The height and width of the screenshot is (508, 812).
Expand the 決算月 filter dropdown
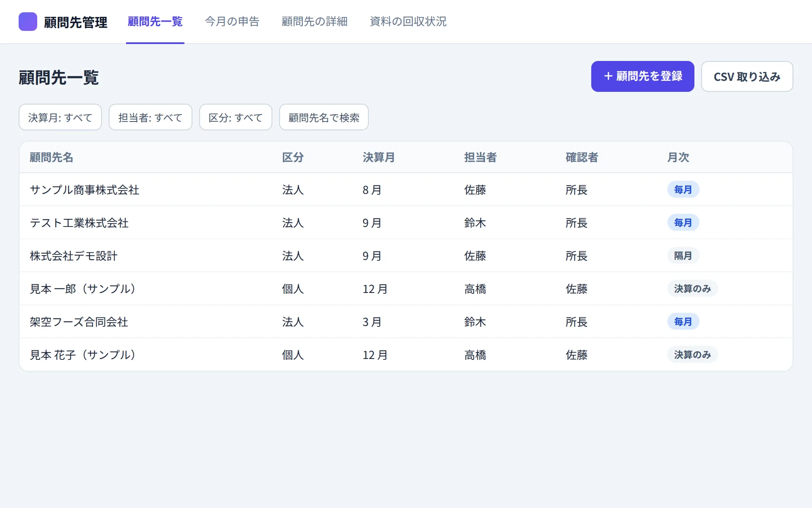click(60, 117)
